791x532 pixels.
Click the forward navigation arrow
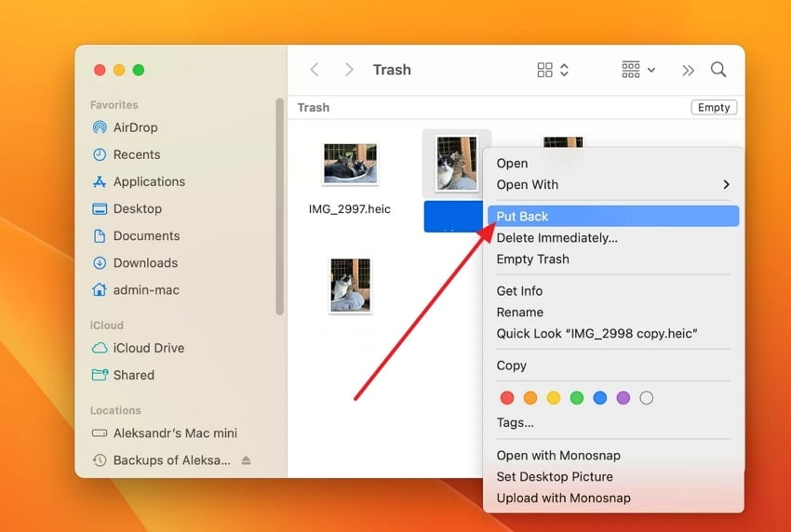tap(349, 70)
